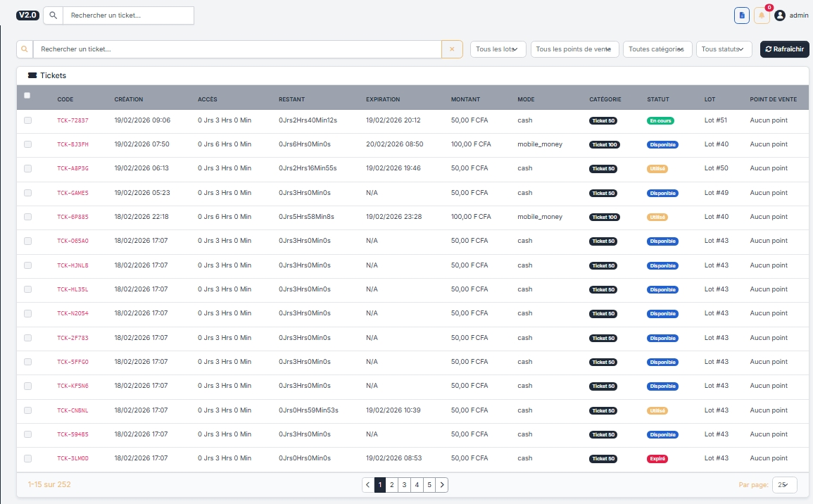Check the select-all checkbox in the table header

27,95
